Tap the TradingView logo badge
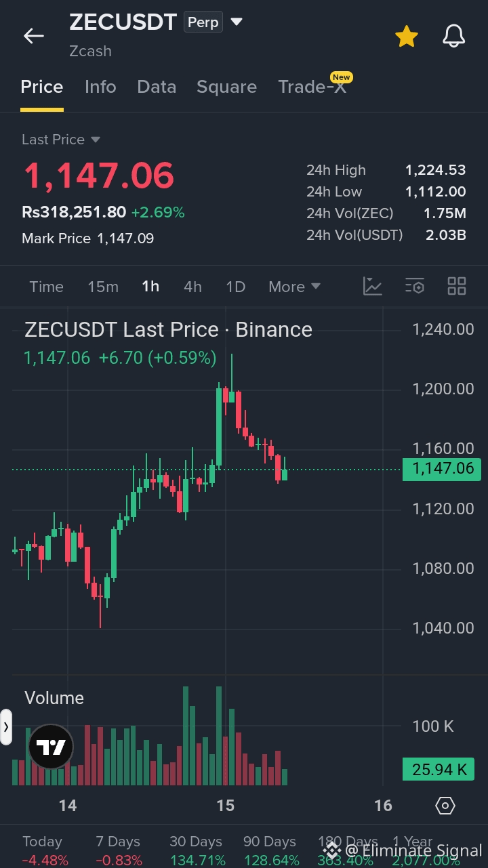Image resolution: width=488 pixels, height=868 pixels. (51, 747)
